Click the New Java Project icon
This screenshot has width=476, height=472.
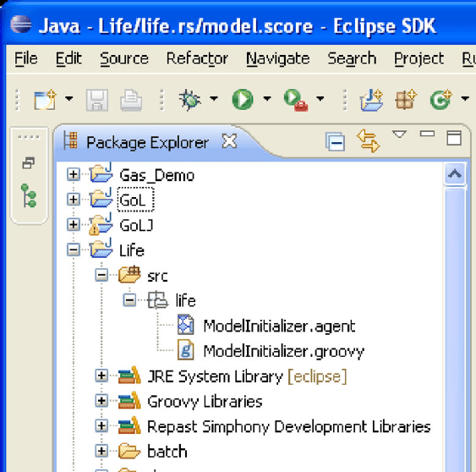(371, 100)
